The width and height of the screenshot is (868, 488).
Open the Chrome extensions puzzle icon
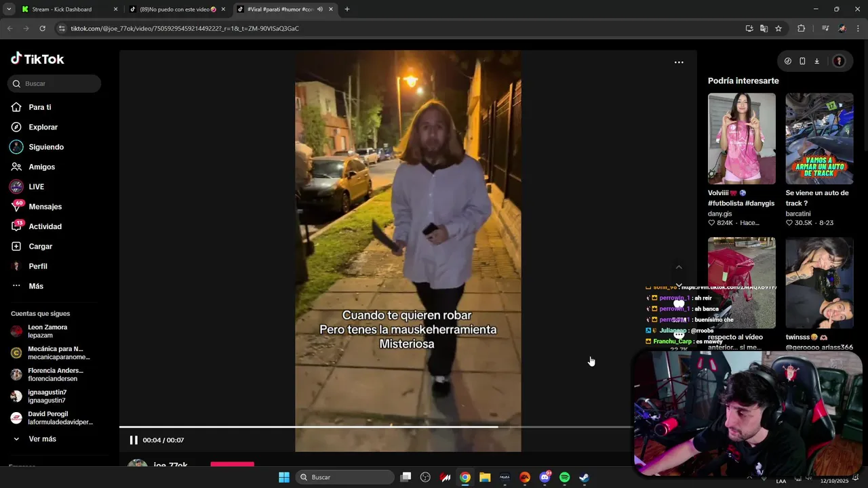(802, 28)
